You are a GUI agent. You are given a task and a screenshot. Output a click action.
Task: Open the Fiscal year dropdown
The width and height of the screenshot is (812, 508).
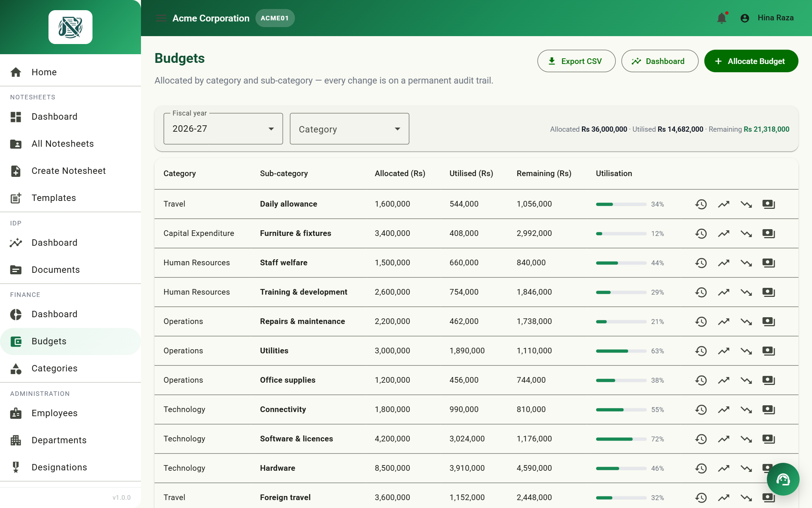223,129
